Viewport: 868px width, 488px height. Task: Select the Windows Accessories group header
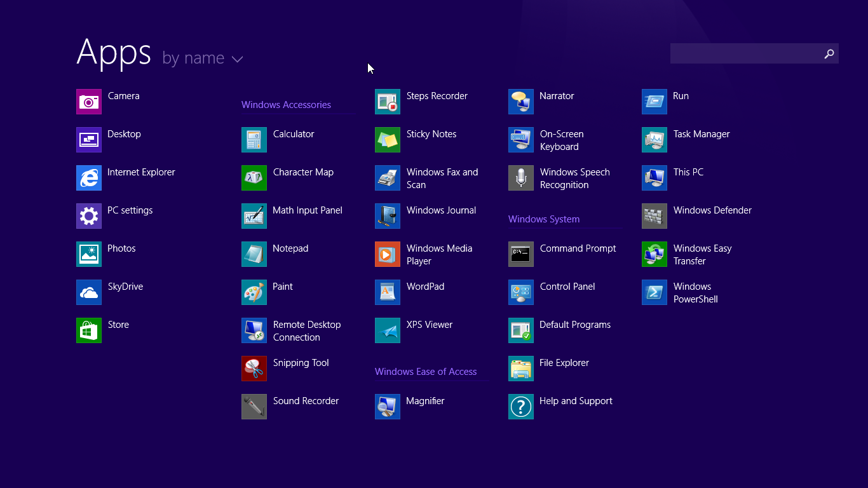coord(286,105)
